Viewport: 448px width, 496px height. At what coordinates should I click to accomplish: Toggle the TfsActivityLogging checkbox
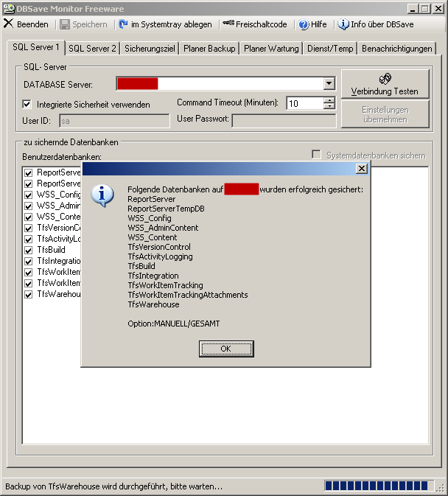29,239
